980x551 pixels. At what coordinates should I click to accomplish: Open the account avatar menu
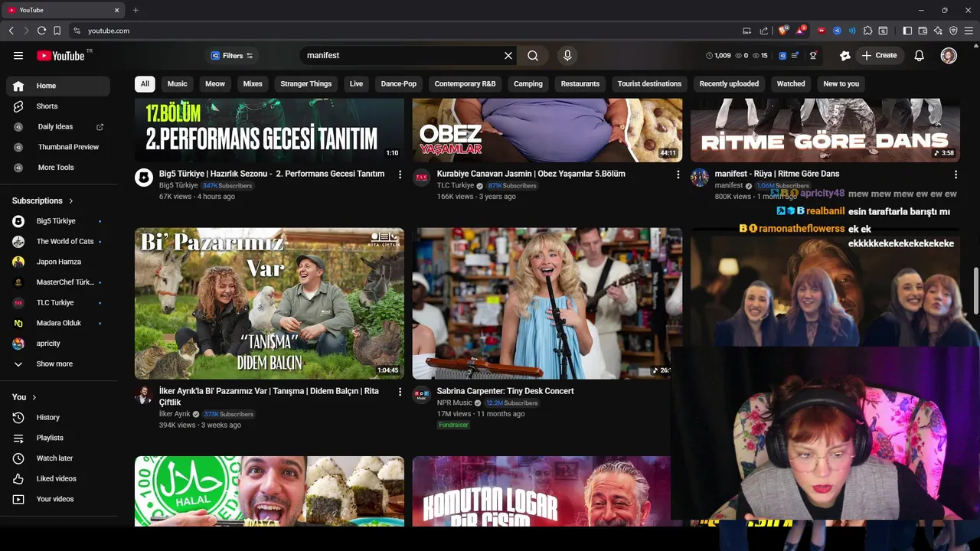click(949, 55)
